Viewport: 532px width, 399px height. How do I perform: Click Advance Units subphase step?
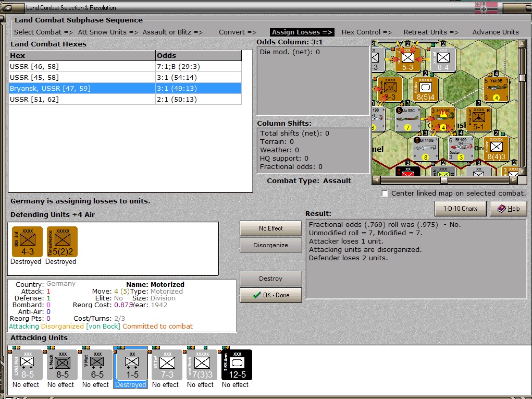pyautogui.click(x=496, y=32)
